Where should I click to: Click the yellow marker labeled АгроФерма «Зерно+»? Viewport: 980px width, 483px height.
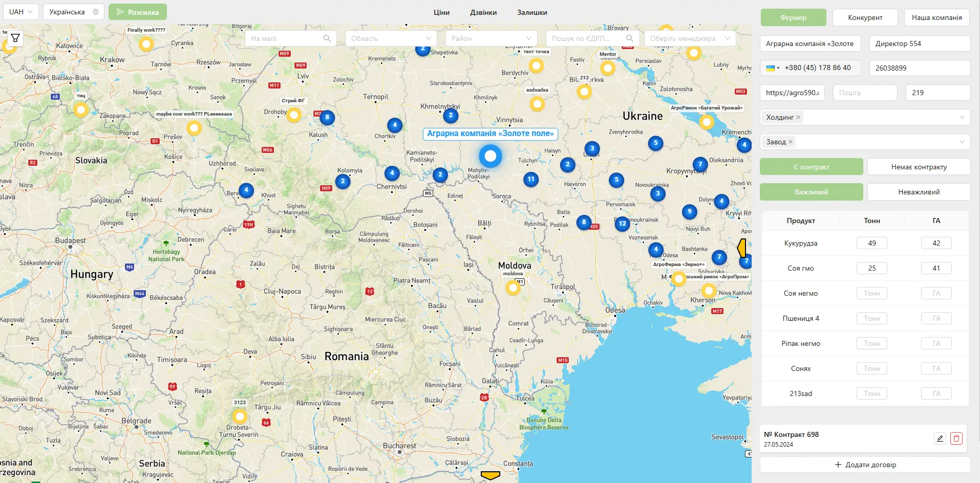click(679, 278)
